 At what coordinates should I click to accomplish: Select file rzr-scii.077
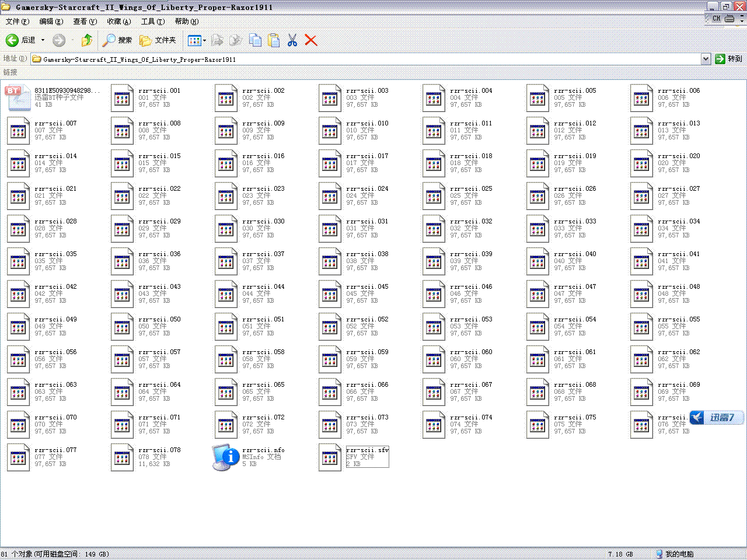(42, 457)
